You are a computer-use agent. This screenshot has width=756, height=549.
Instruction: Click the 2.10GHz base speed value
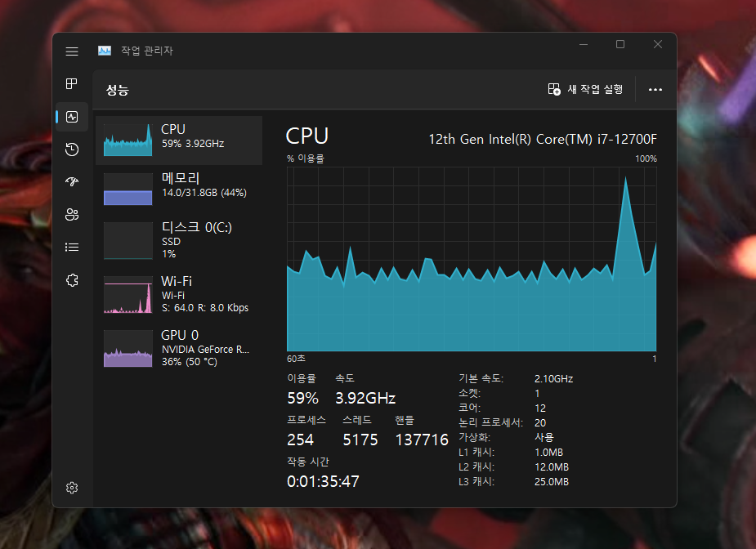coord(553,379)
